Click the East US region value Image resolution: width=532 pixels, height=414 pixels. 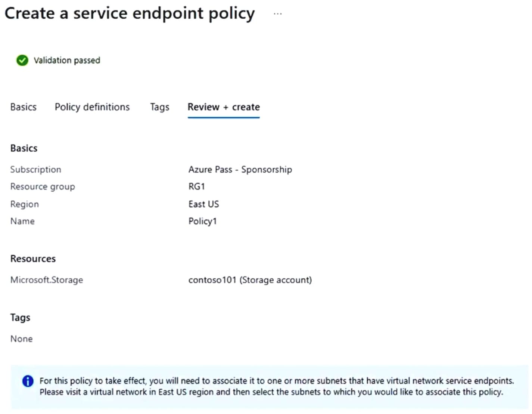tap(204, 204)
